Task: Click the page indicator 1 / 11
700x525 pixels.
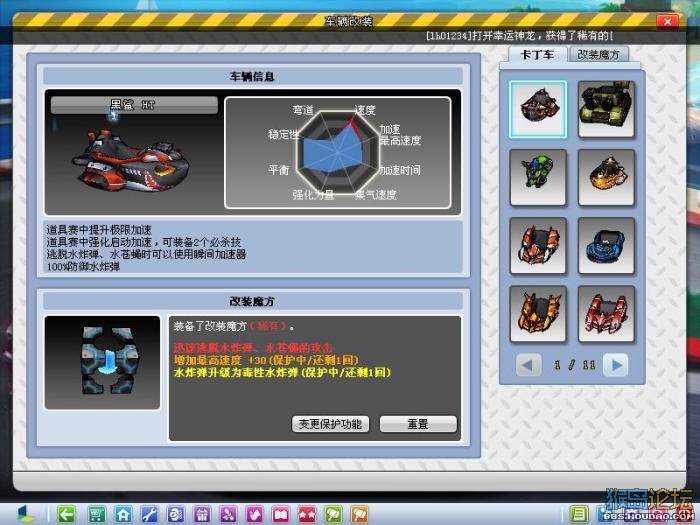Action: (x=574, y=365)
